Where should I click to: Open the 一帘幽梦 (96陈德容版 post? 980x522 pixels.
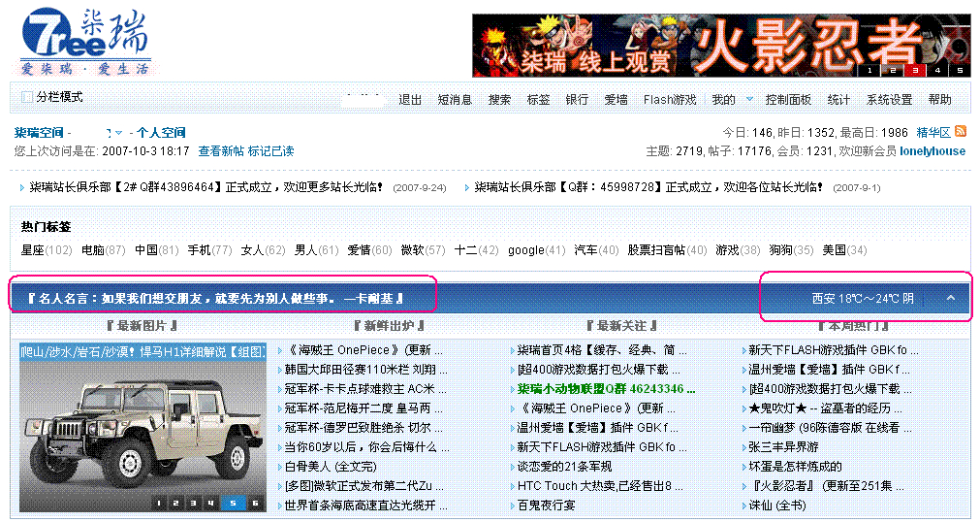tap(830, 428)
